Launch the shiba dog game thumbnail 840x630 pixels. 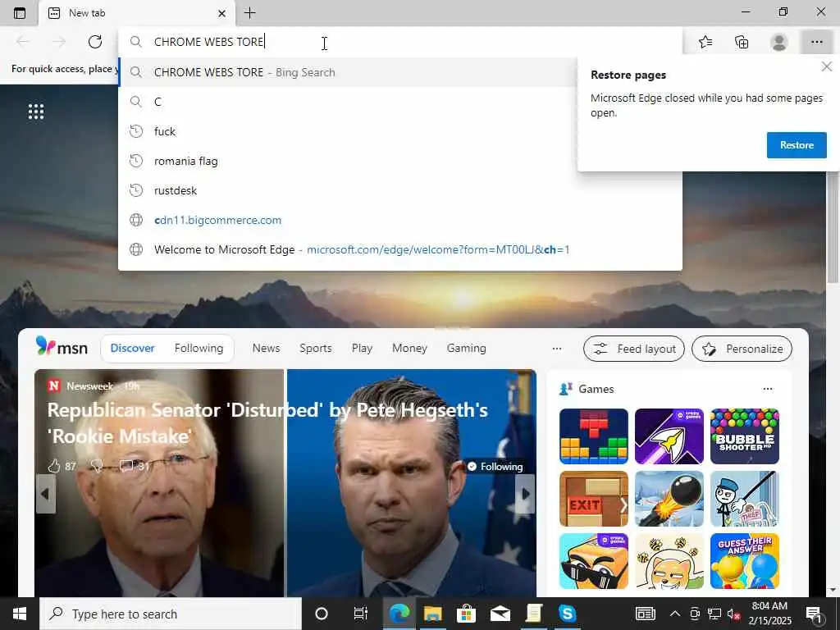(669, 561)
